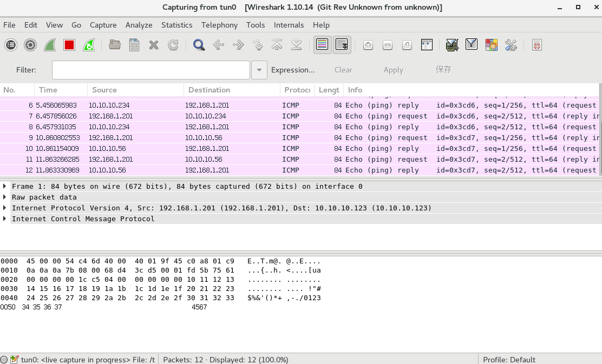Sort by Source column header
Image resolution: width=602 pixels, height=364 pixels.
pos(135,90)
